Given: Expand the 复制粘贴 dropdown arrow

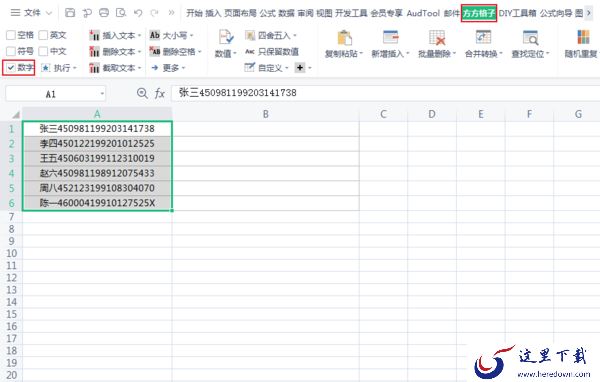Looking at the screenshot, I should 361,53.
